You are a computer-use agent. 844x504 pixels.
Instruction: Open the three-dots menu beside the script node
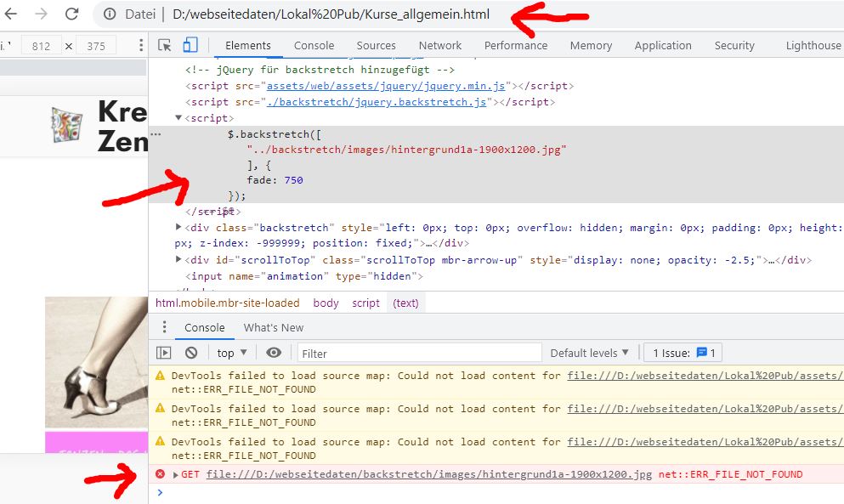click(156, 134)
